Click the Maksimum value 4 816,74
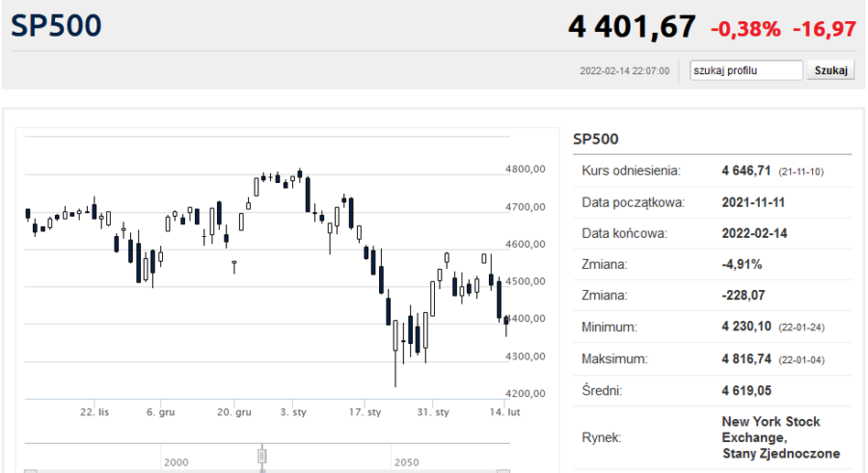This screenshot has width=868, height=473. coord(746,359)
